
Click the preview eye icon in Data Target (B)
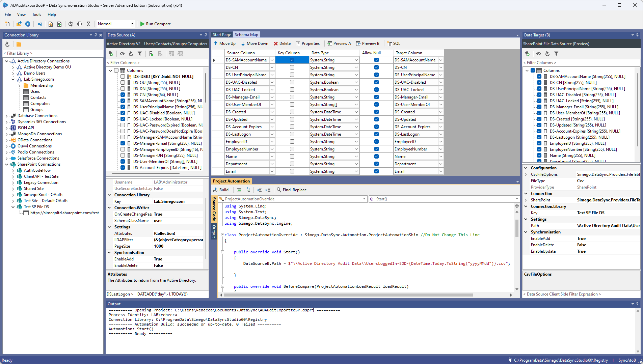coord(539,54)
